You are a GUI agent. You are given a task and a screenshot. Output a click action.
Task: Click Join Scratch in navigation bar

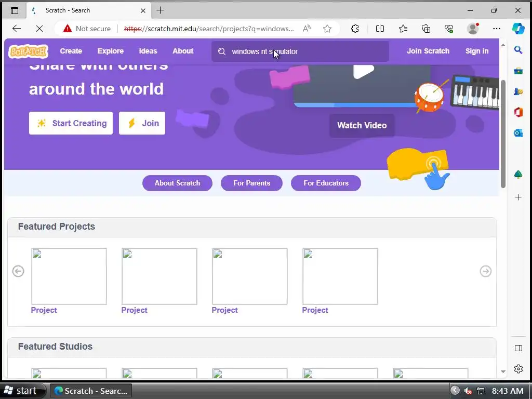pos(428,51)
